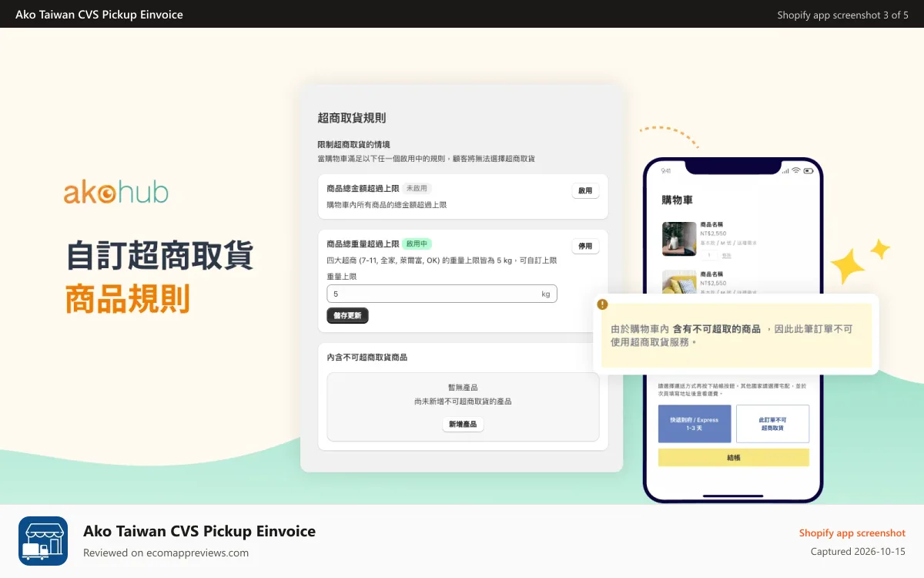Click the 新增產品 add product button
Image resolution: width=924 pixels, height=578 pixels.
pyautogui.click(x=463, y=424)
